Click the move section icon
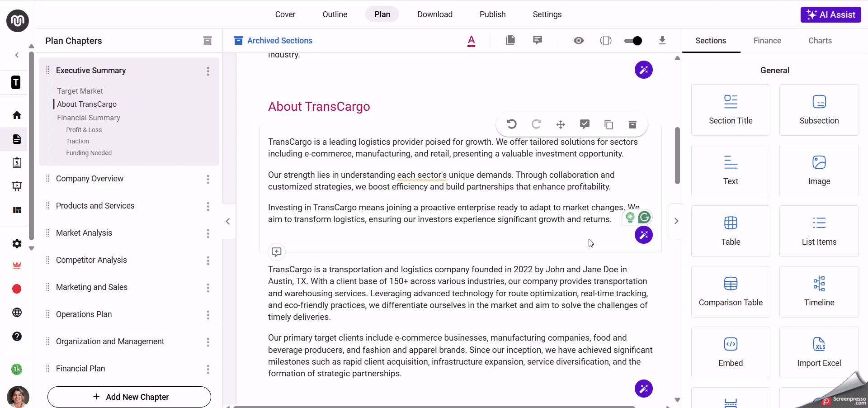 pos(561,124)
